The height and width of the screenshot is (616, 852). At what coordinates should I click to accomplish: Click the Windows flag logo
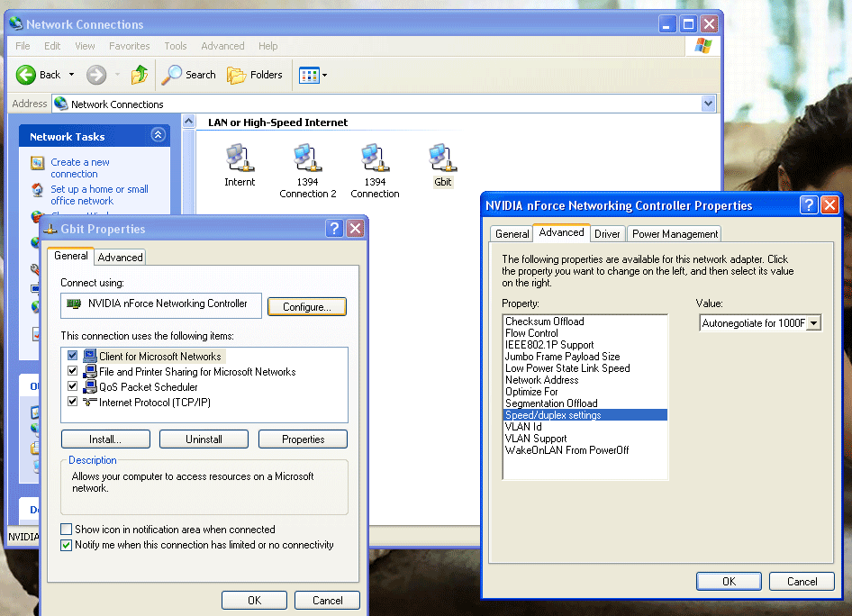702,46
